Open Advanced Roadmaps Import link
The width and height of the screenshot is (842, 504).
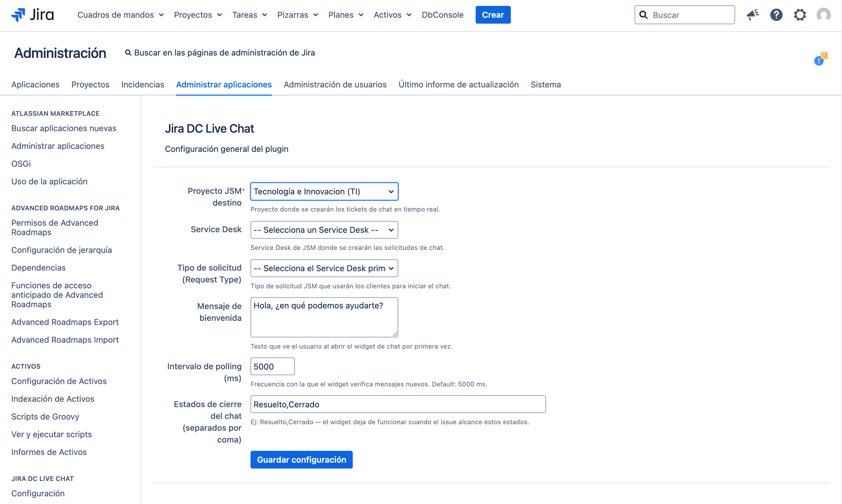point(65,340)
